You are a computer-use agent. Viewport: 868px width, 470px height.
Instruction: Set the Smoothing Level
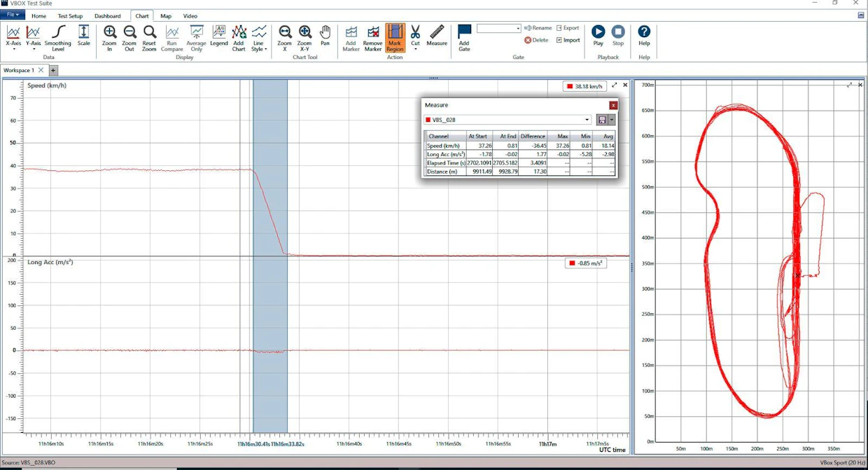[58, 38]
